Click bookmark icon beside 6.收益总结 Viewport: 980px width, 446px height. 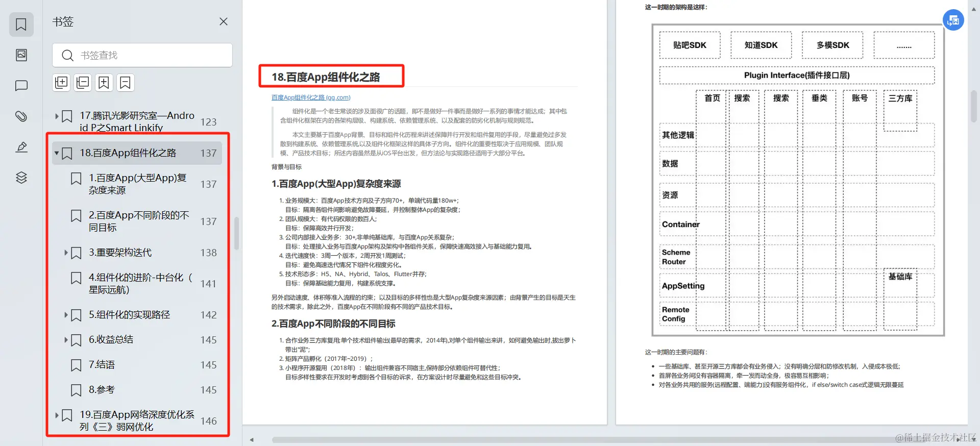[x=76, y=340]
